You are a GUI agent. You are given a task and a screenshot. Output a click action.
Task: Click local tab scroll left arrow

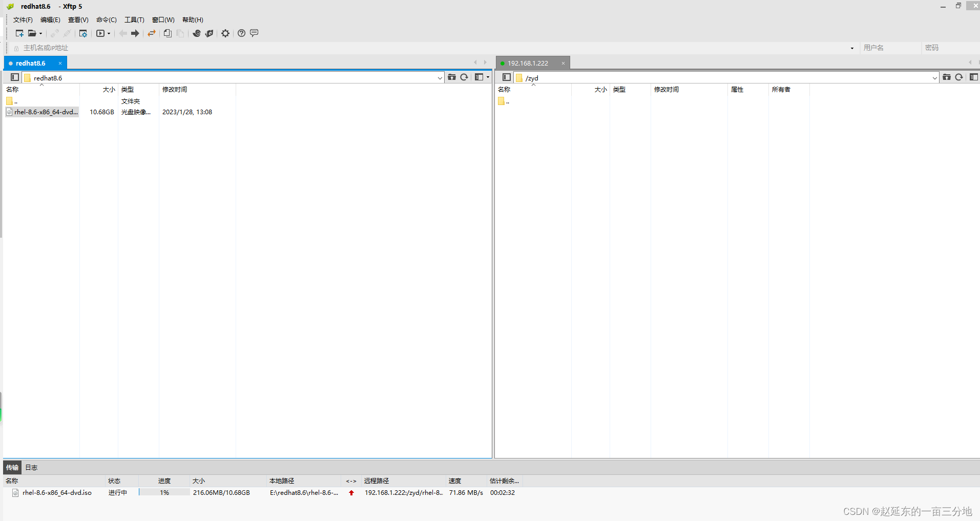[475, 62]
